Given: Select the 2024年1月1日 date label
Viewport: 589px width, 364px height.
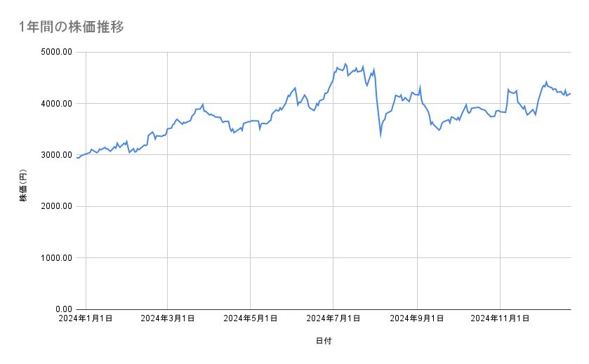Looking at the screenshot, I should click(x=86, y=318).
